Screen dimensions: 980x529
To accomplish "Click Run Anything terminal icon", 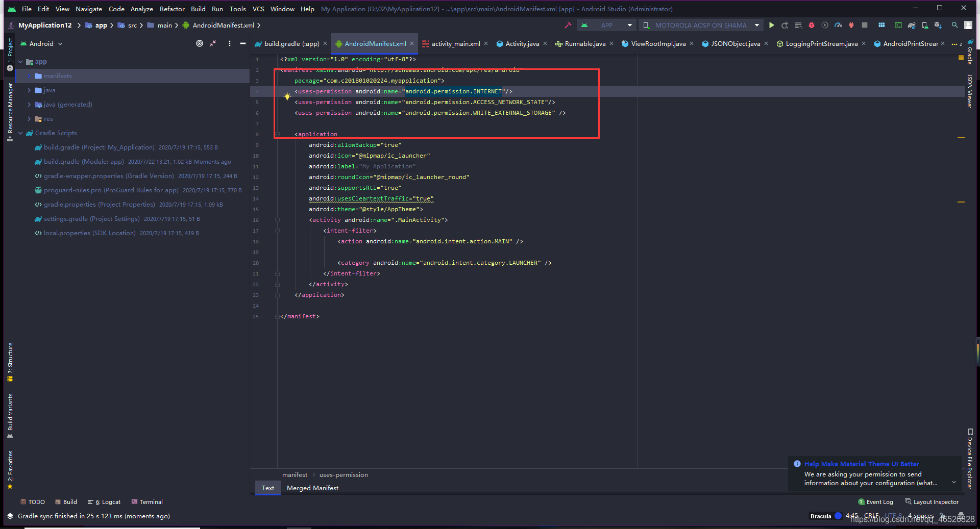I will click(898, 25).
